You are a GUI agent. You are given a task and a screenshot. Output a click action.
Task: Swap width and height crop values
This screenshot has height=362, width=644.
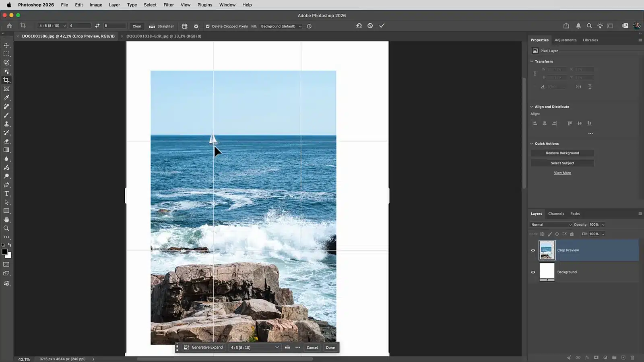(x=97, y=26)
